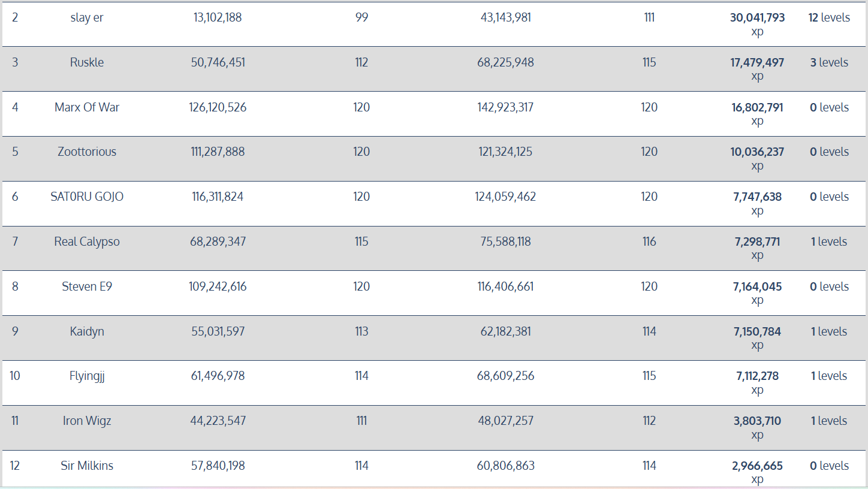Image resolution: width=868 pixels, height=489 pixels.
Task: Open Marx Of War's profile
Action: tap(87, 107)
